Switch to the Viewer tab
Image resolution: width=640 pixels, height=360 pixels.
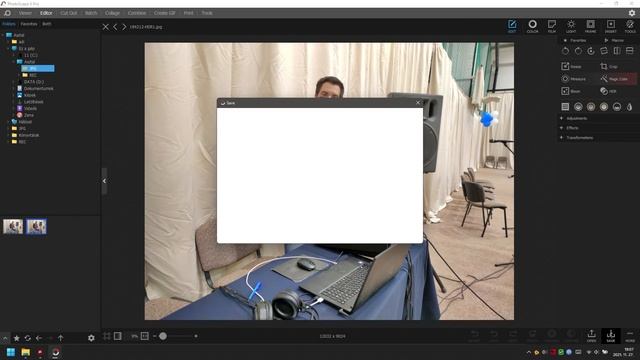pos(25,13)
